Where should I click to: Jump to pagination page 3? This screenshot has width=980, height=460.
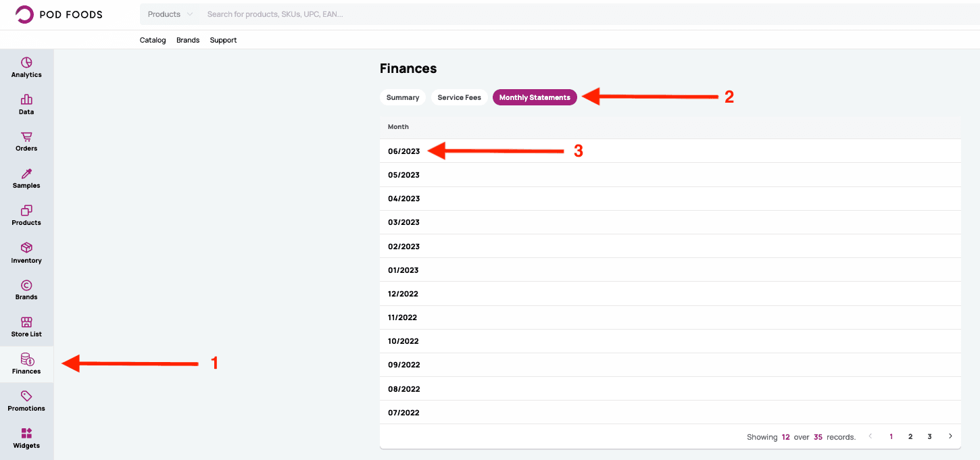pos(929,436)
